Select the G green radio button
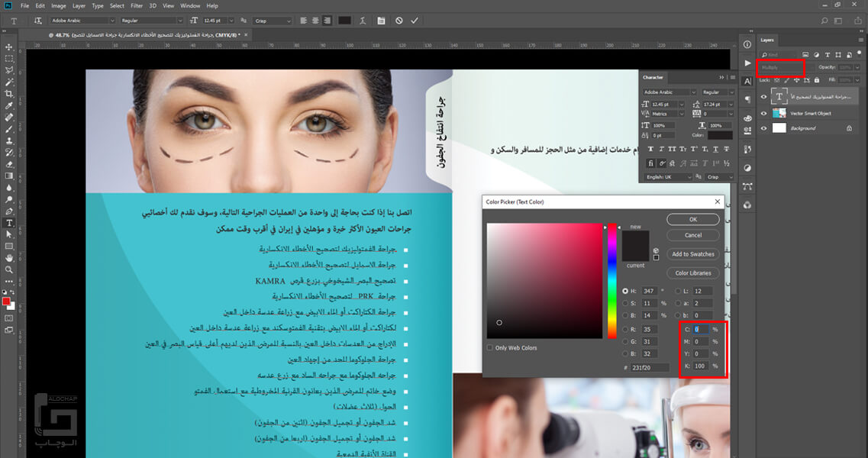The image size is (868, 458). tap(625, 342)
